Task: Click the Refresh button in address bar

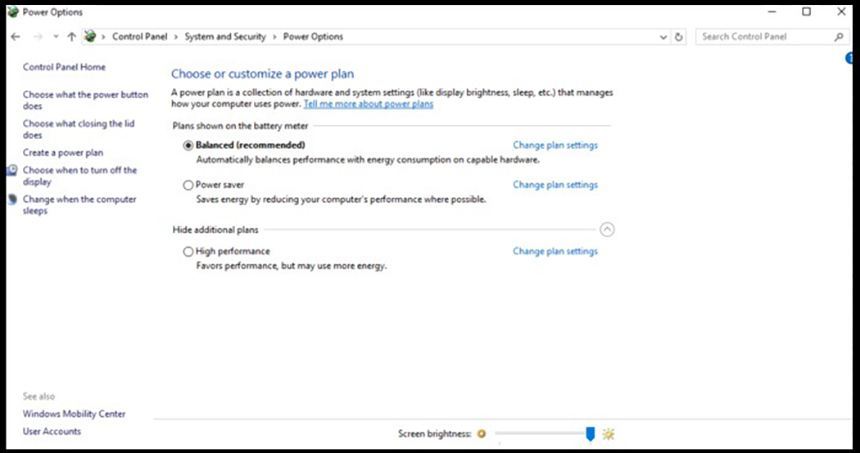Action: pyautogui.click(x=680, y=37)
